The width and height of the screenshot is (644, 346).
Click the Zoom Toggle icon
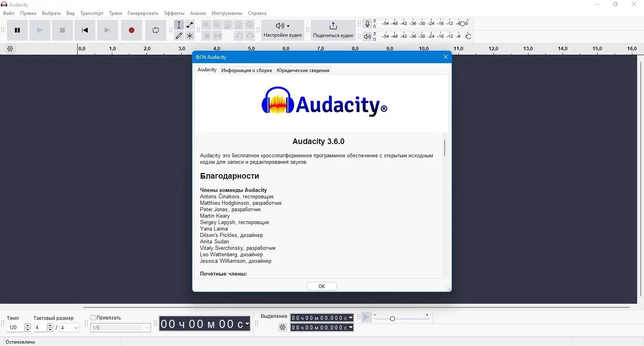pos(250,25)
